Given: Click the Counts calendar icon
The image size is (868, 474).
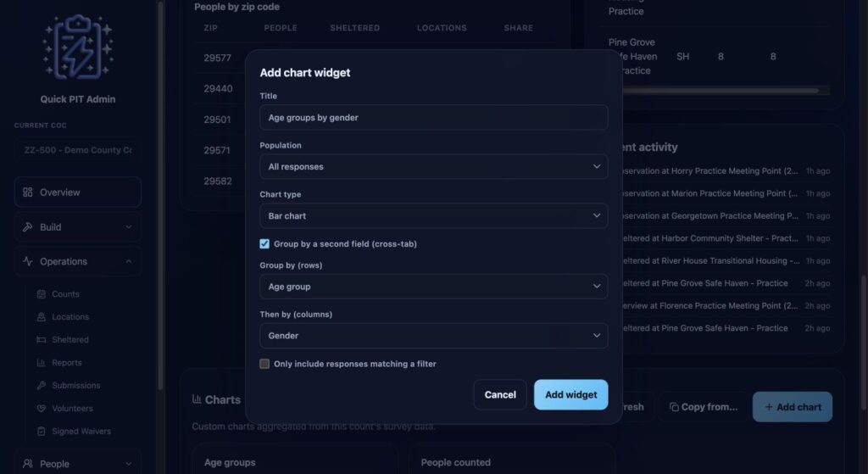Looking at the screenshot, I should coord(41,294).
